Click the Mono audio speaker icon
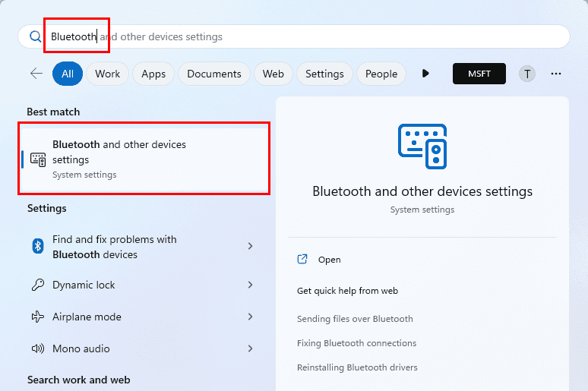Image resolution: width=588 pixels, height=391 pixels. [x=38, y=348]
